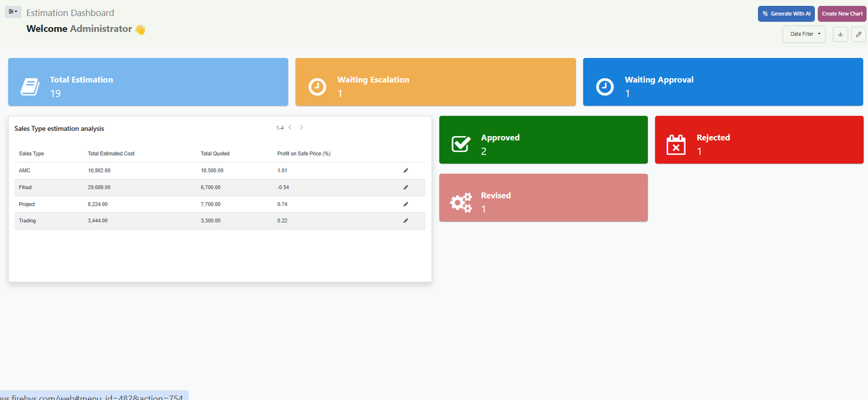Screen dimensions: 868x400
Task: Open the Waiting Approval tile
Action: [723, 82]
